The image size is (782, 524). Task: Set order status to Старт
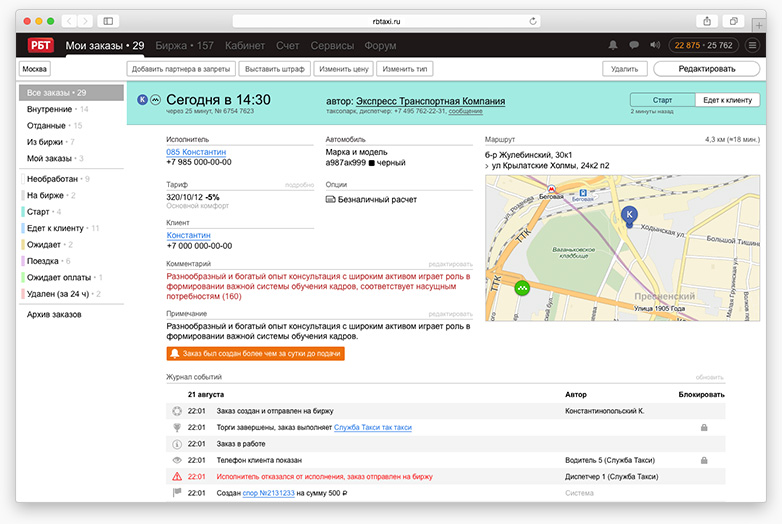point(662,100)
